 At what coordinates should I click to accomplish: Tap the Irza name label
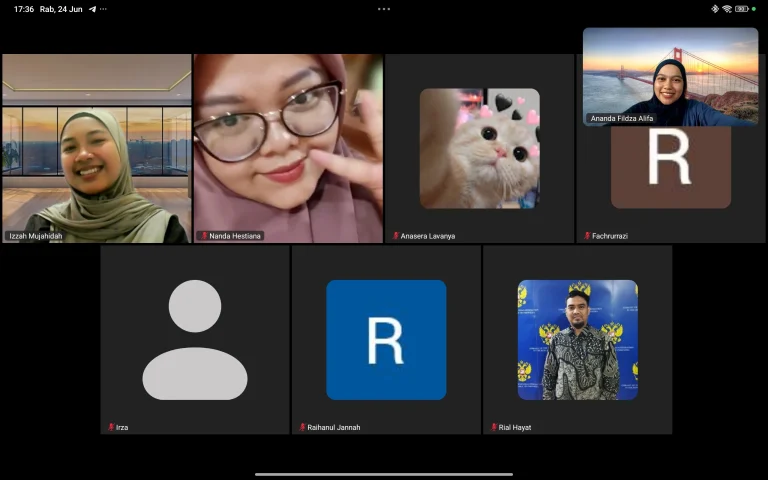[122, 427]
